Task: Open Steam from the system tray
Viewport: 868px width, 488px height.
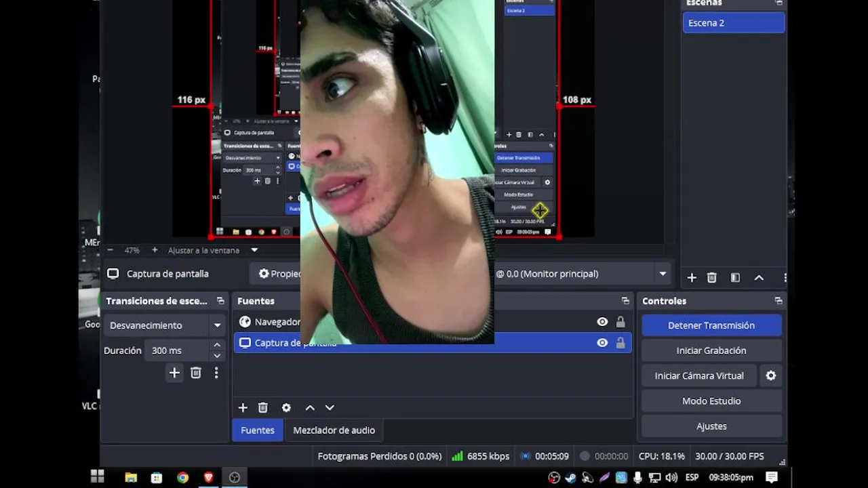Action: (x=571, y=478)
